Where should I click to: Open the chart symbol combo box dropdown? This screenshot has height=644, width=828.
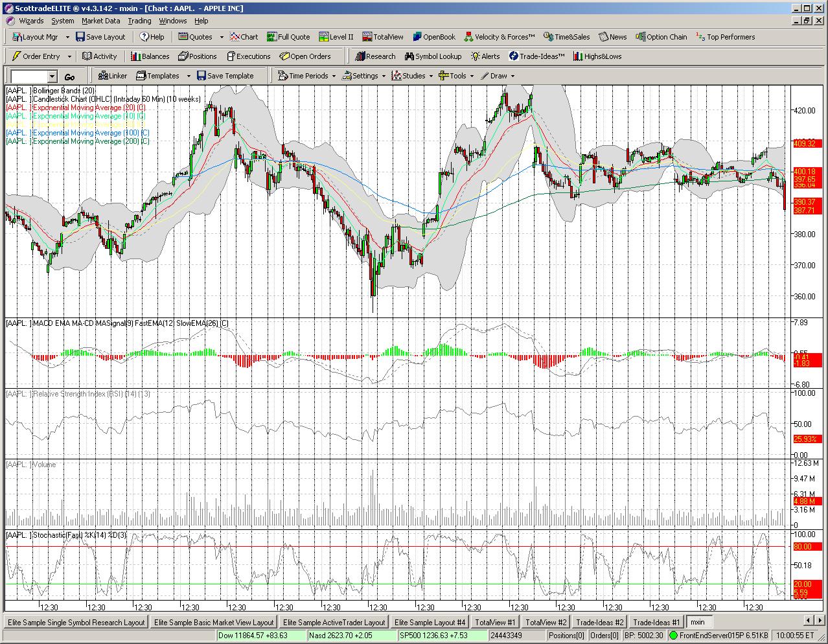52,76
